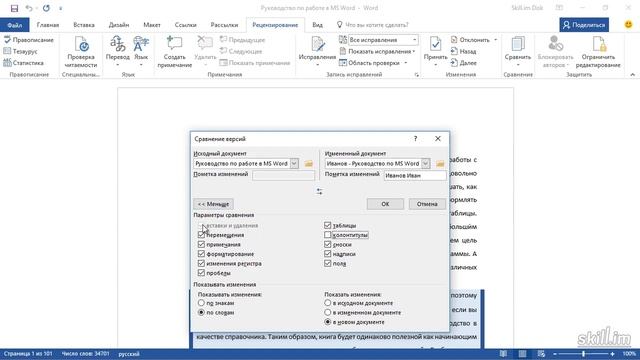Select в исходном документе radio button
The height and width of the screenshot is (360, 640).
[327, 303]
